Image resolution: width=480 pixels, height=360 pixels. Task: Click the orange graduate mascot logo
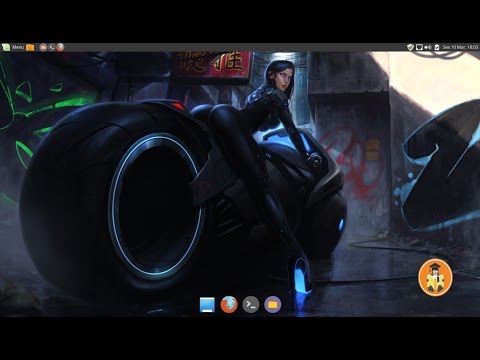435,277
